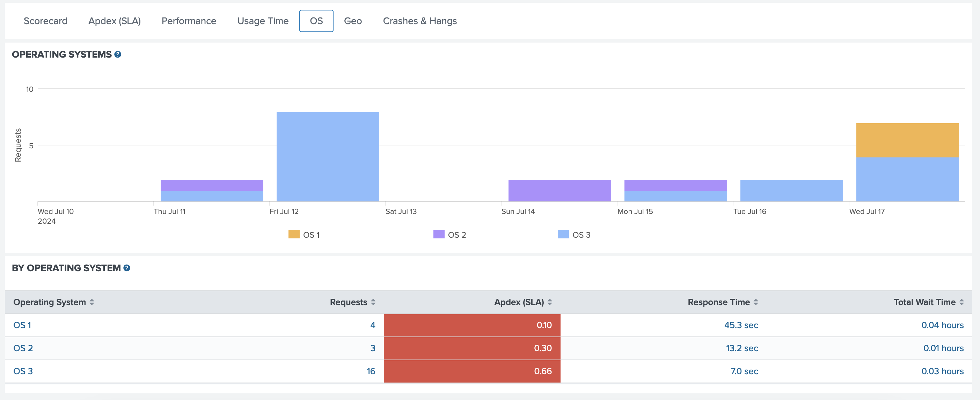The width and height of the screenshot is (980, 400).
Task: Switch to the Scorecard tab
Action: (x=45, y=21)
